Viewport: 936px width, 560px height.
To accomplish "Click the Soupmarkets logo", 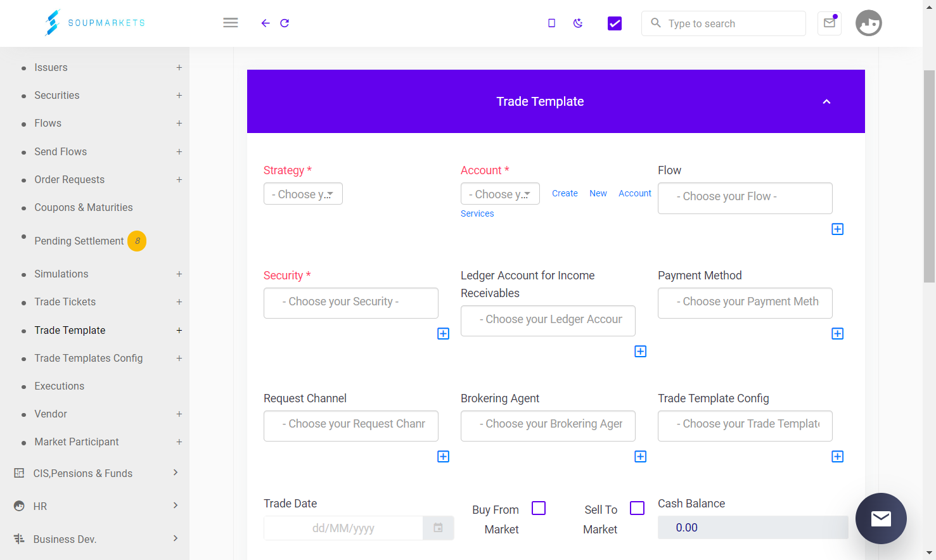I will (x=95, y=23).
